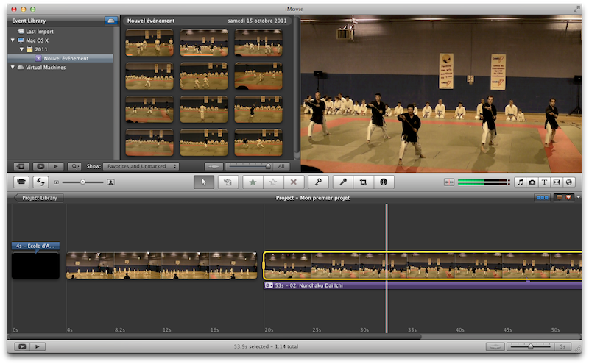
Task: Open the event search magnifier filter
Action: pyautogui.click(x=74, y=166)
